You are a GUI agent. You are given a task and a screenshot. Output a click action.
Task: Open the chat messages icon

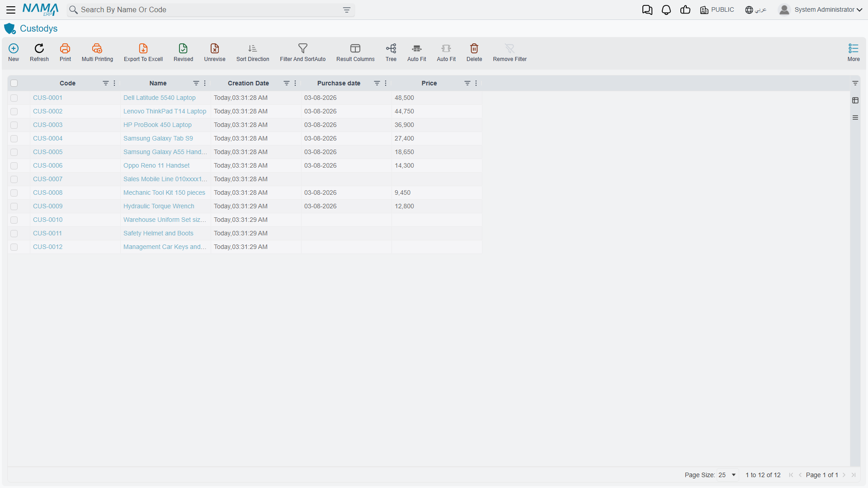647,10
